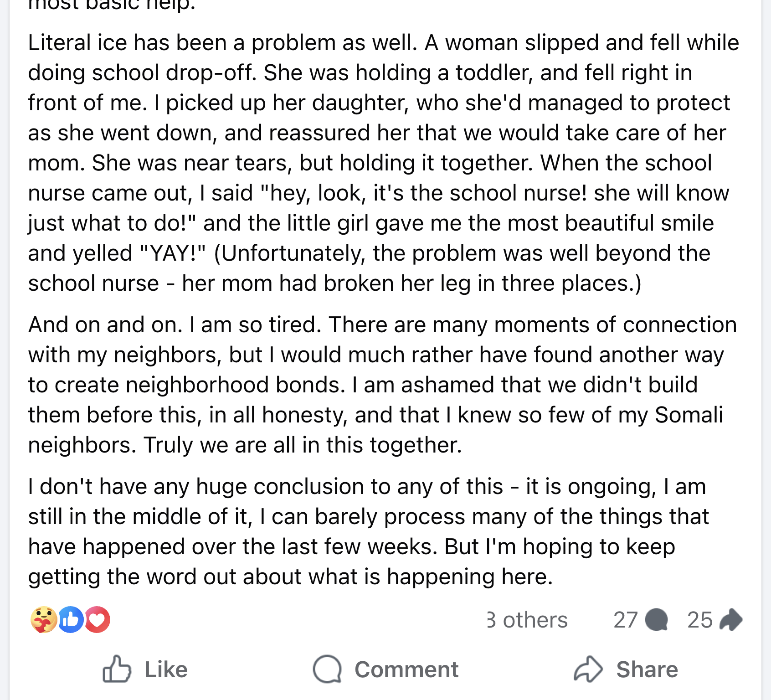This screenshot has width=771, height=700.
Task: View the 25 shares count
Action: coord(700,620)
